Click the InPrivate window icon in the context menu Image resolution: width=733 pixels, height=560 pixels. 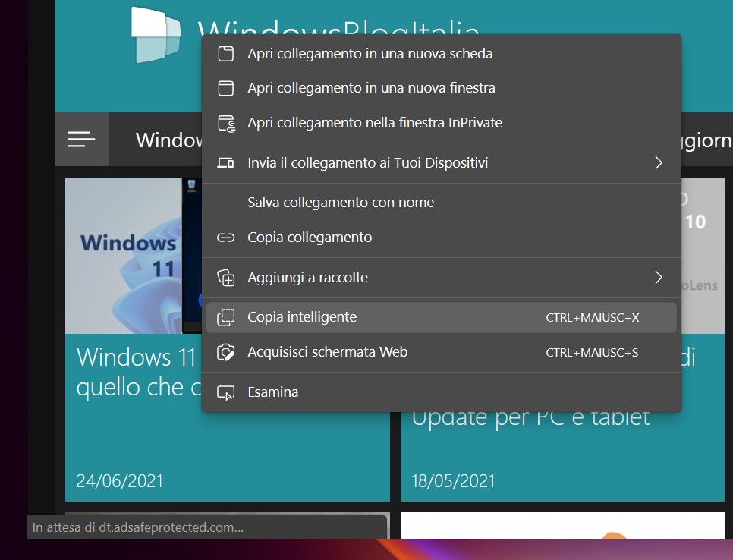(227, 124)
